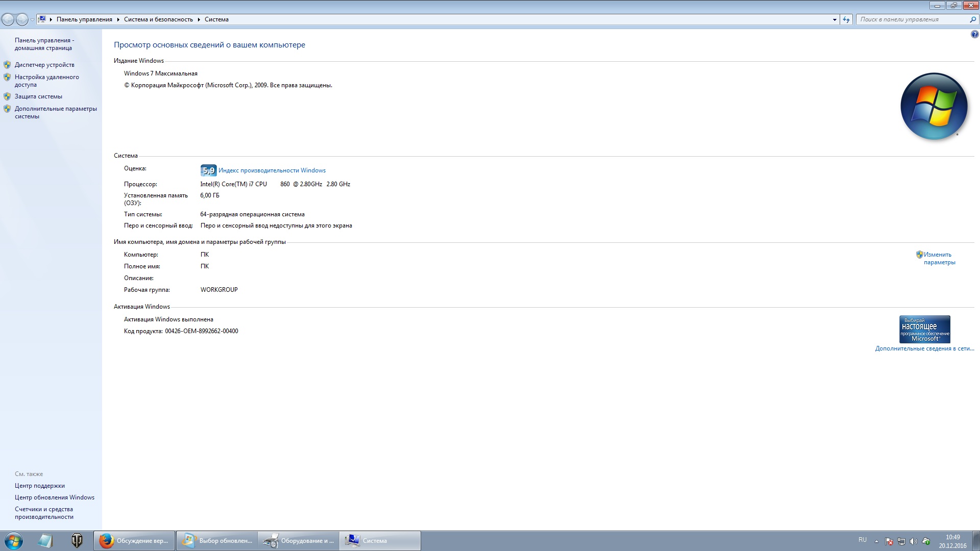
Task: Click 'Изменить параметры' link
Action: tap(939, 258)
